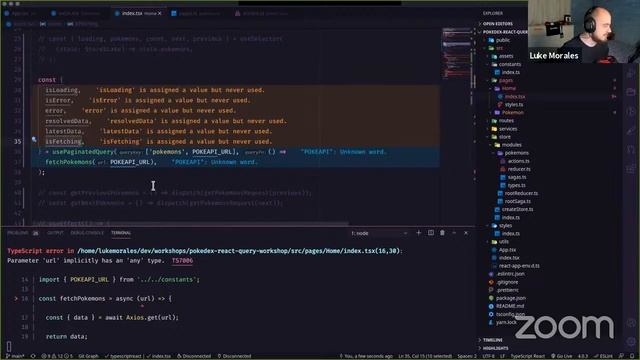Image resolution: width=640 pixels, height=360 pixels.
Task: Expand the Timeline section
Action: pos(492,340)
